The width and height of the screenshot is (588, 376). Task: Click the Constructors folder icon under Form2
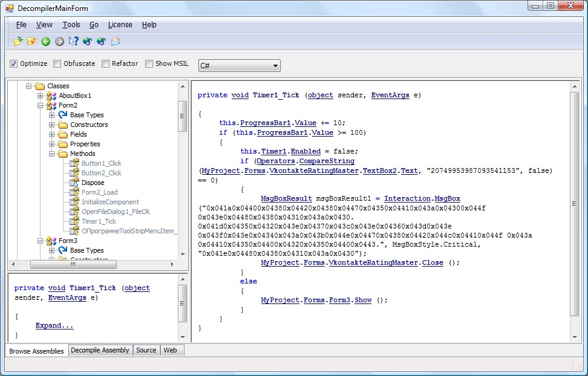pyautogui.click(x=63, y=125)
